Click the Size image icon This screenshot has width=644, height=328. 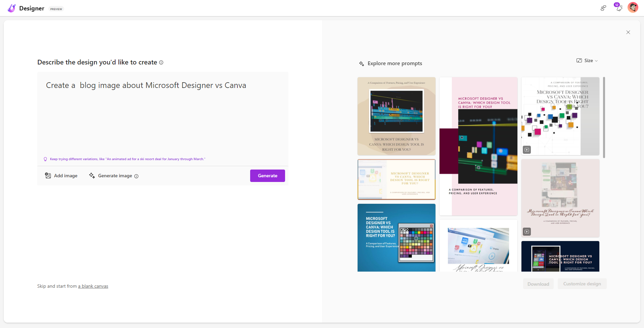tap(579, 61)
